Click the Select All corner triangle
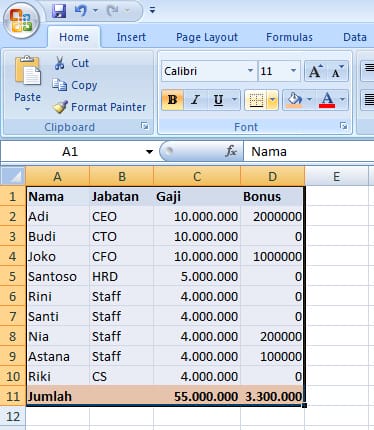The image size is (374, 430). point(13,176)
